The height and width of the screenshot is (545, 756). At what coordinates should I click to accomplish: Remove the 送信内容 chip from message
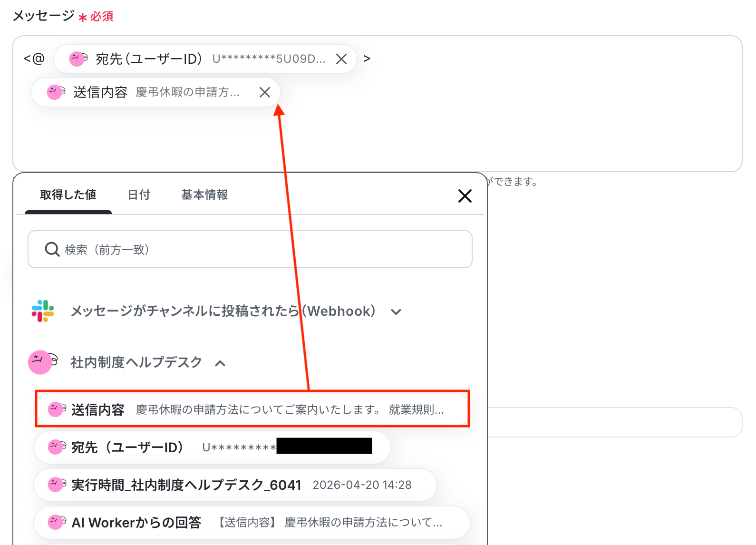click(265, 92)
